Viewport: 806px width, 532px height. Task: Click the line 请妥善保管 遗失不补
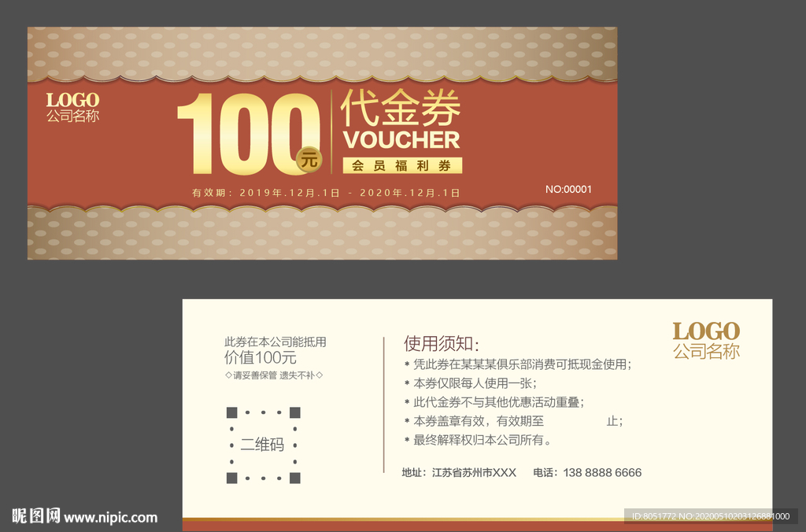(274, 375)
